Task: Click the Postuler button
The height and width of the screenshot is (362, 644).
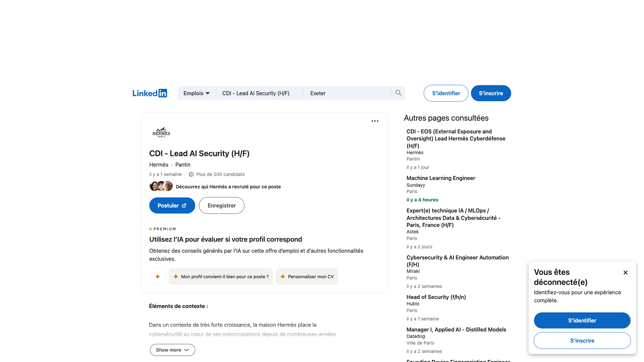Action: coord(172,205)
